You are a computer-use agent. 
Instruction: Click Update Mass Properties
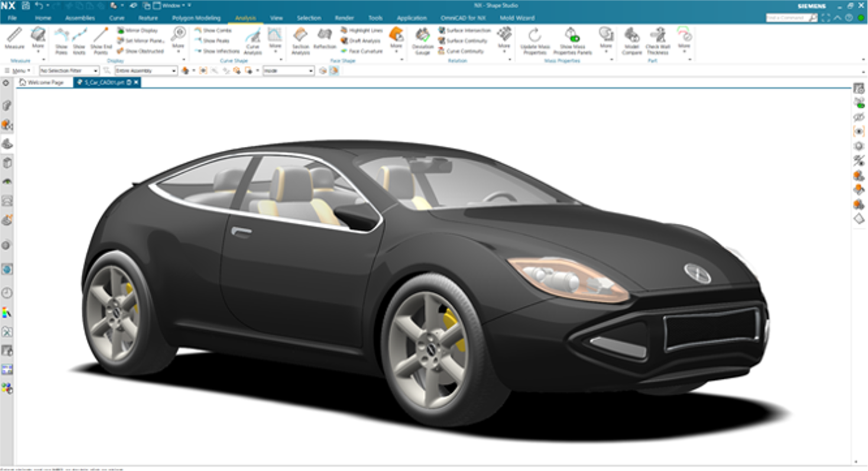535,40
